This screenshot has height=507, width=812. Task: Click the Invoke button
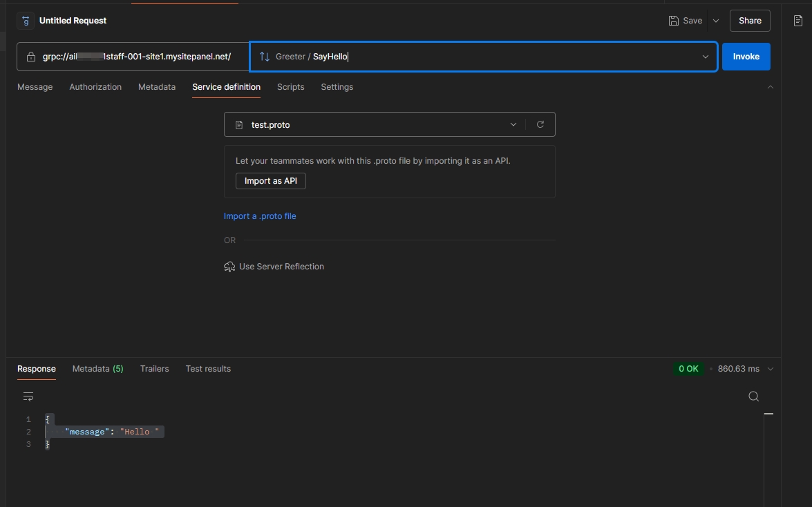tap(746, 56)
